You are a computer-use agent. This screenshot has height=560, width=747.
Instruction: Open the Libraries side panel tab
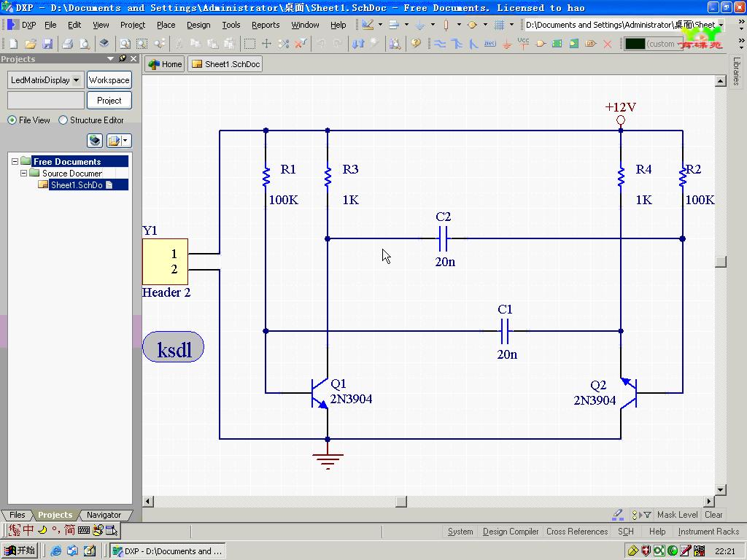[x=737, y=71]
